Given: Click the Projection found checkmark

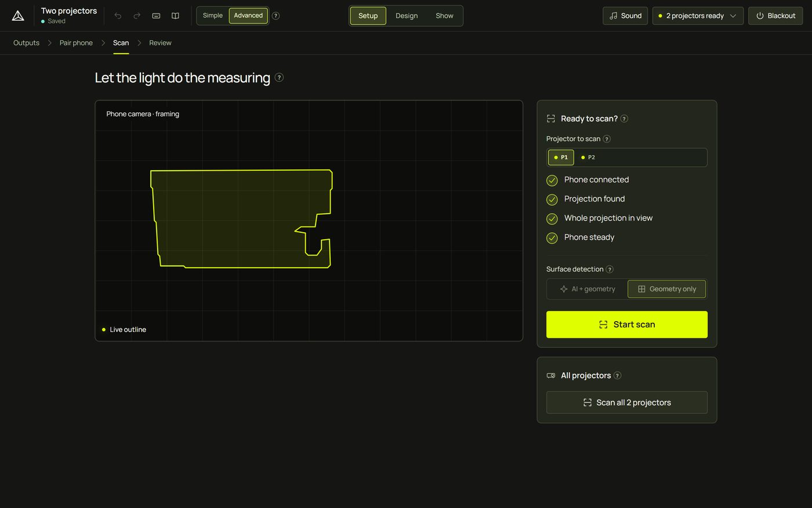Looking at the screenshot, I should (552, 199).
